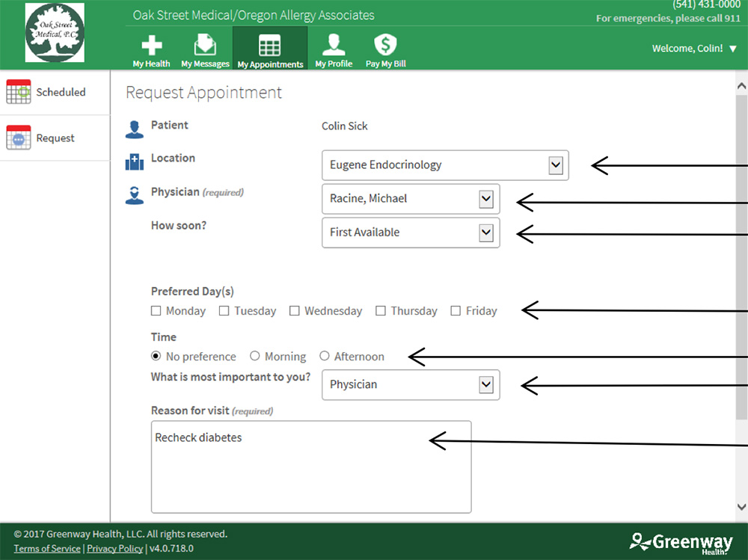Switch to the My Health tab label

pyautogui.click(x=151, y=64)
